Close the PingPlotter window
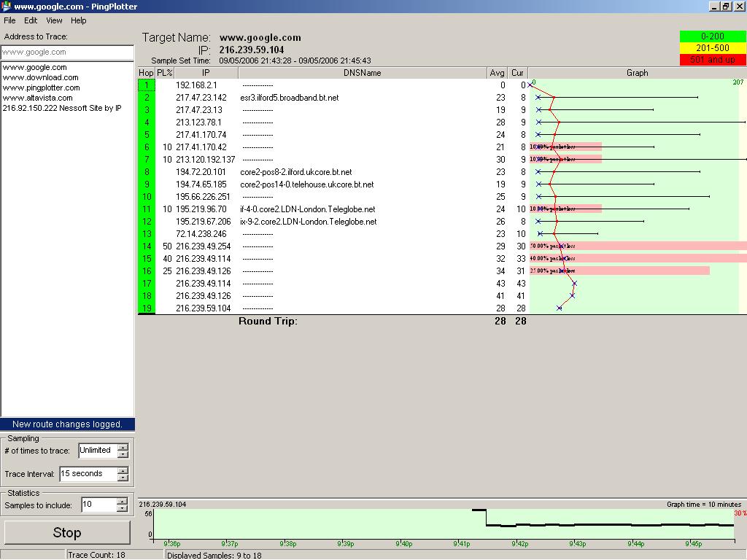 click(x=740, y=6)
